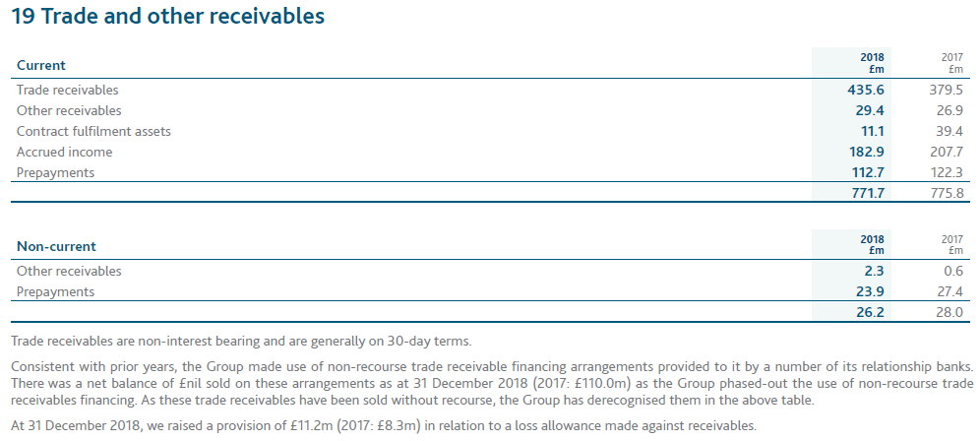Click the 182.9 accrued income 2018 value
The width and height of the screenshot is (980, 441).
(x=867, y=153)
